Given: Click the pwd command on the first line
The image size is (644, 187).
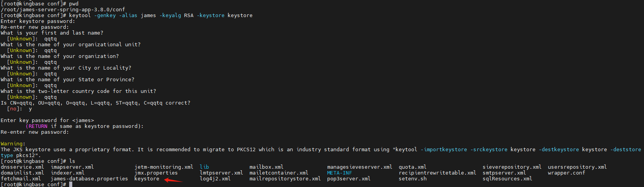Looking at the screenshot, I should click(x=73, y=4).
